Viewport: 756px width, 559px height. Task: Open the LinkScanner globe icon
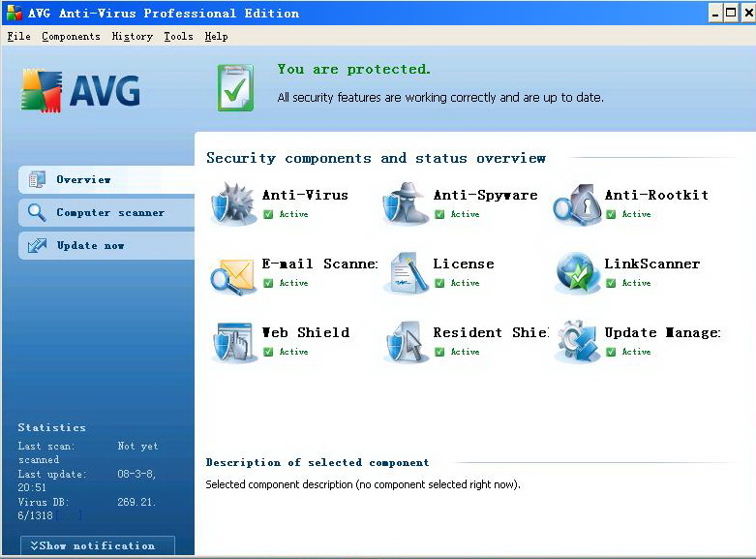coord(577,273)
